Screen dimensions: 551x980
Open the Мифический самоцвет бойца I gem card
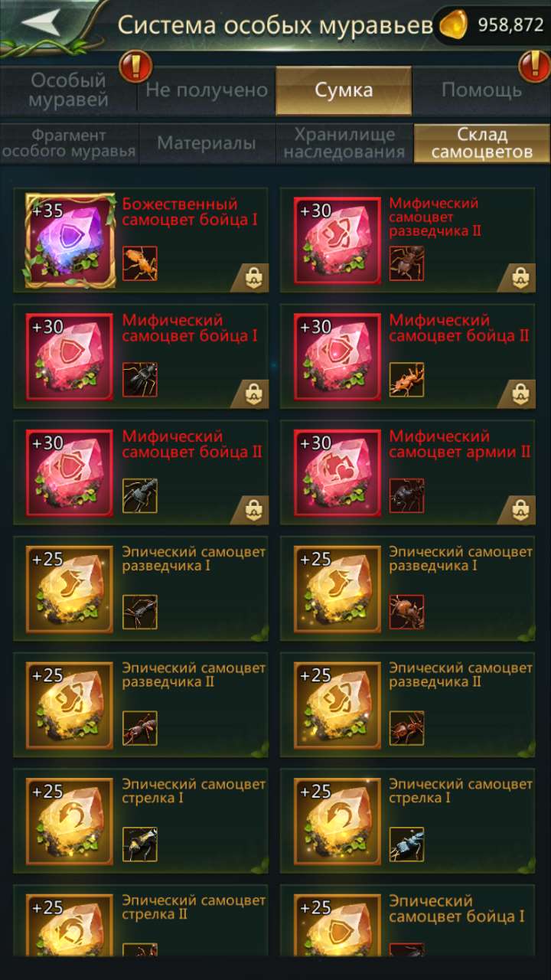[141, 357]
